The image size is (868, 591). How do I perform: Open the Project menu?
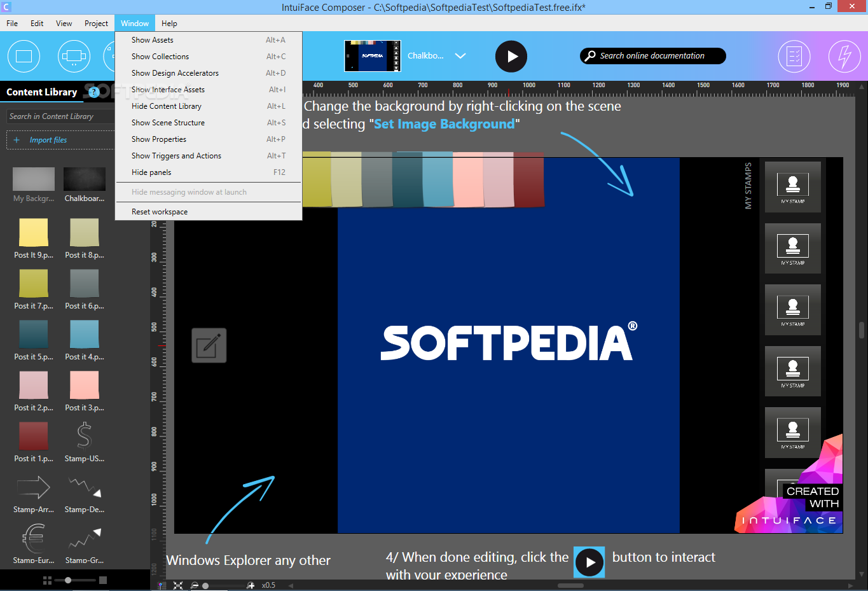coord(96,24)
